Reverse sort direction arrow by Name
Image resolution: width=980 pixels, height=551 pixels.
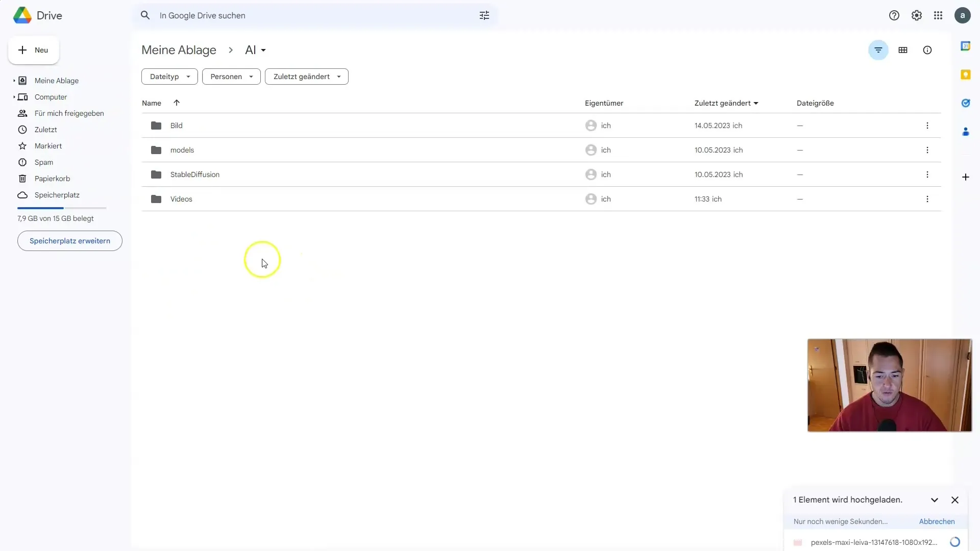pyautogui.click(x=177, y=103)
